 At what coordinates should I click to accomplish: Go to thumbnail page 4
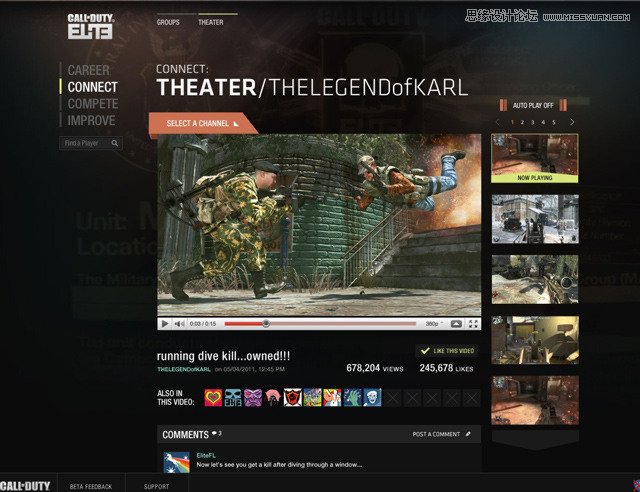point(543,122)
